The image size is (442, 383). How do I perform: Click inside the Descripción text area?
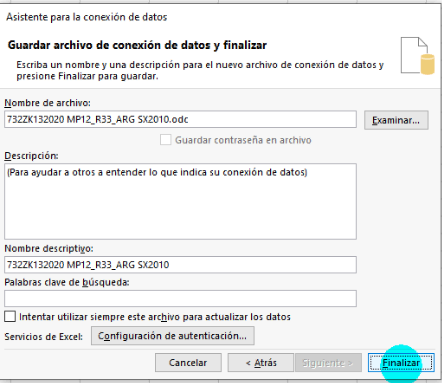[x=180, y=201]
